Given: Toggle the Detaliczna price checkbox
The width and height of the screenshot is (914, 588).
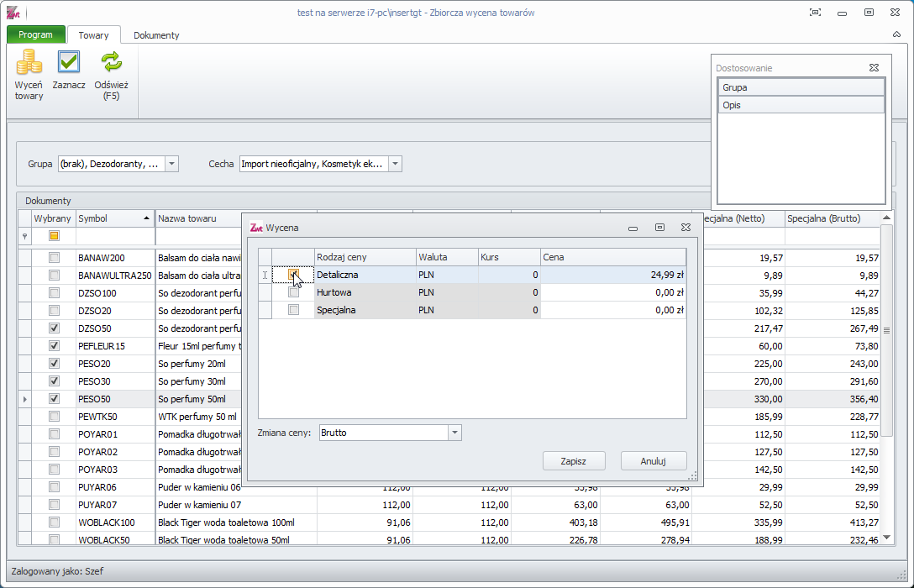Looking at the screenshot, I should [x=293, y=275].
